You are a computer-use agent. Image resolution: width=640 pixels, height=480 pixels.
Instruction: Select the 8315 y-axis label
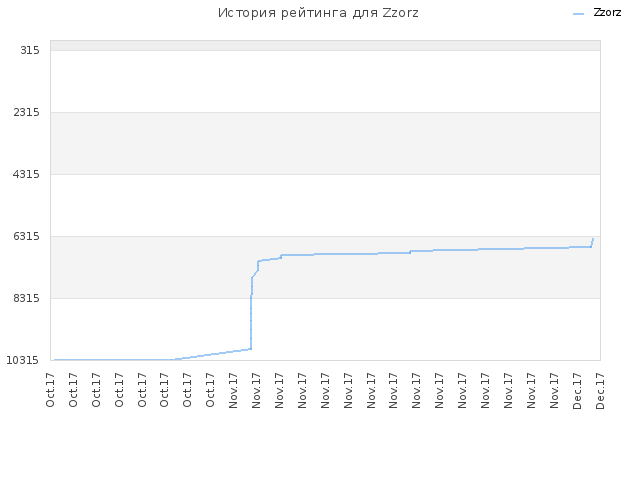click(x=27, y=298)
